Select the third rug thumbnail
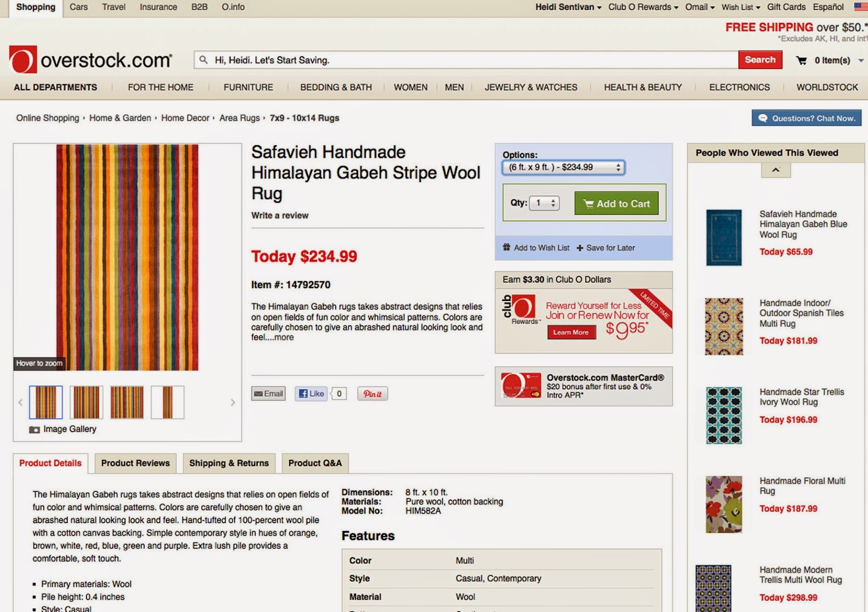 tap(127, 402)
